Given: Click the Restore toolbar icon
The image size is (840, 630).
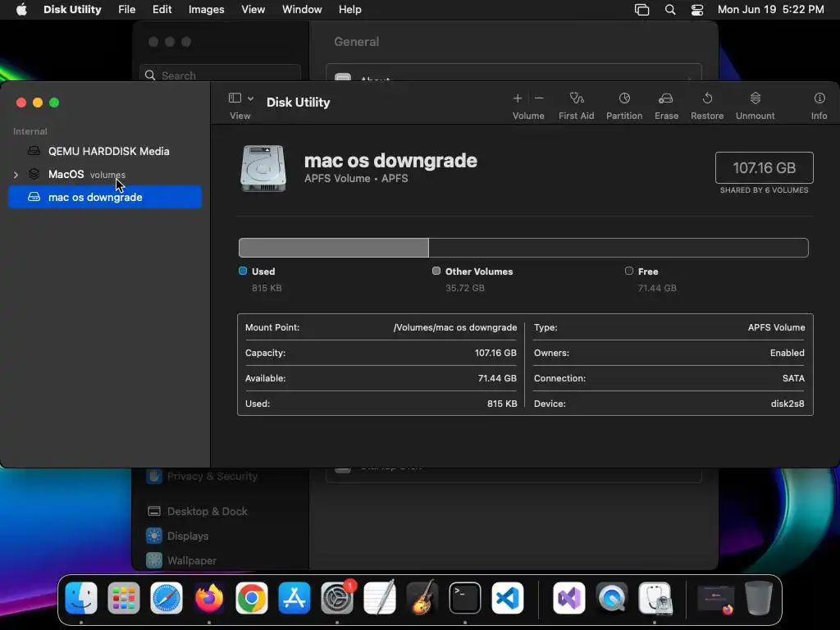Looking at the screenshot, I should click(707, 98).
